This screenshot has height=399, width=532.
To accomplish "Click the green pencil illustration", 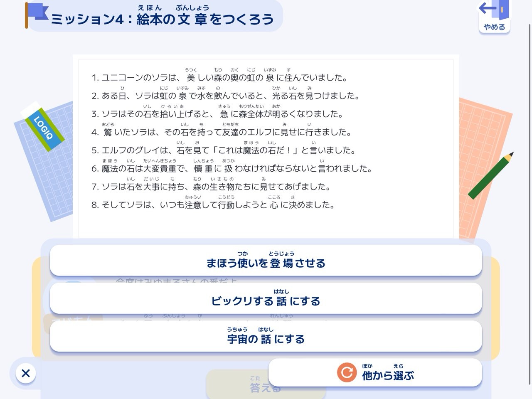I will [491, 175].
